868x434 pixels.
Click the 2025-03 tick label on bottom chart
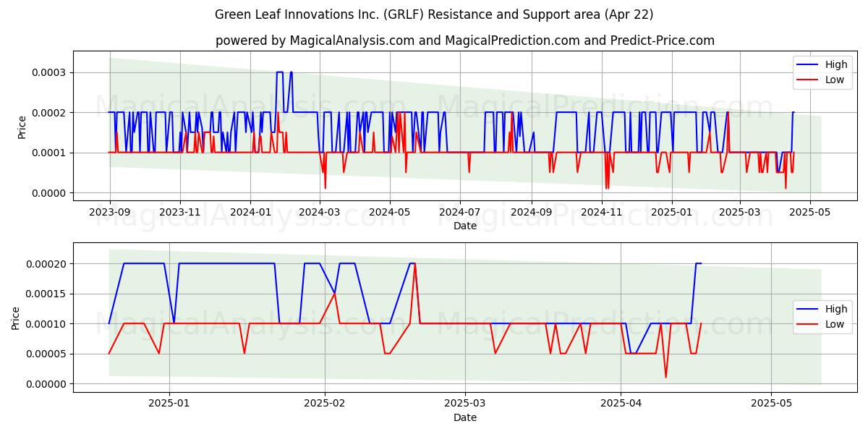[x=465, y=404]
